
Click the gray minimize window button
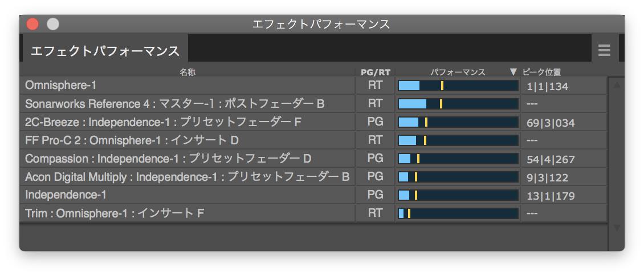[x=53, y=25]
